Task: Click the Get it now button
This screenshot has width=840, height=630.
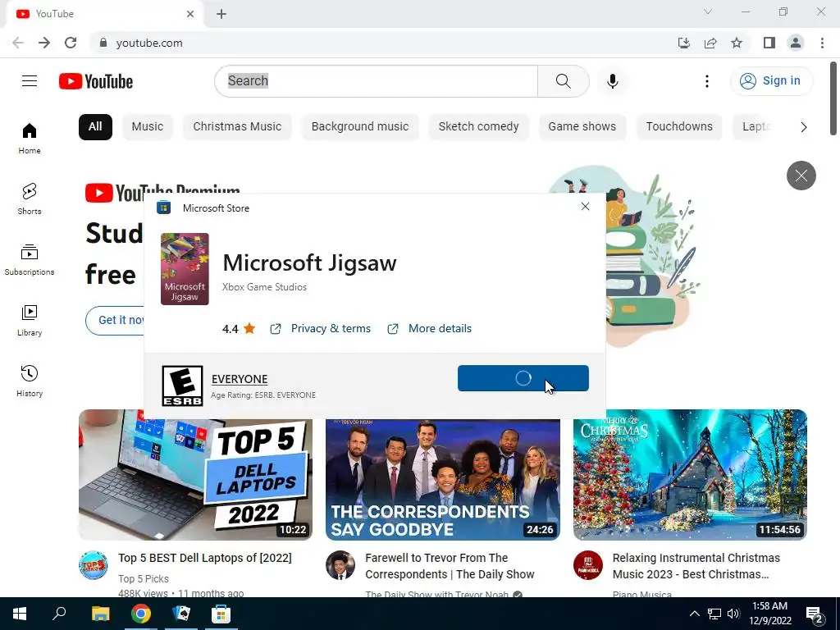Action: (x=115, y=321)
